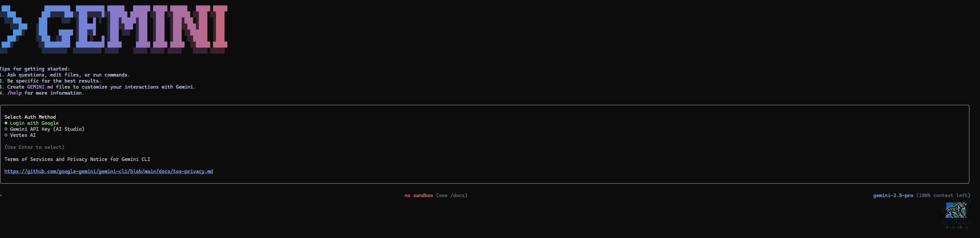Click the blue chevron in the Gemini logo
Image resolution: width=980 pixels, height=238 pixels.
click(13, 28)
